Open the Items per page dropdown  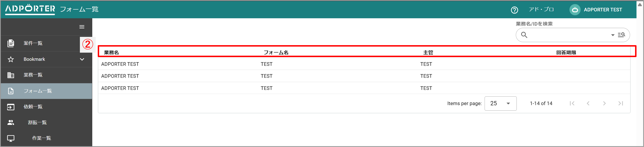500,103
